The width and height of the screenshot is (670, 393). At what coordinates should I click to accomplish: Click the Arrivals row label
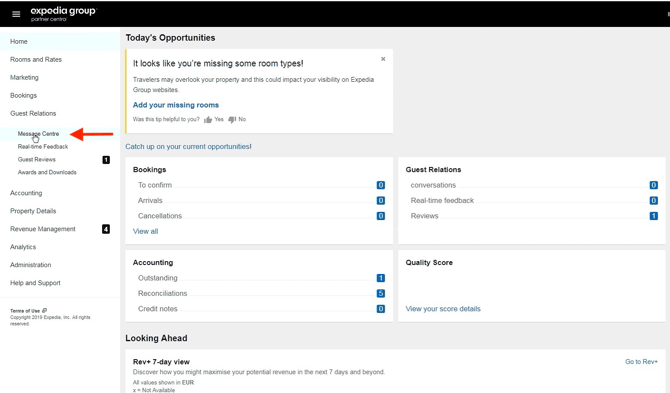point(150,200)
